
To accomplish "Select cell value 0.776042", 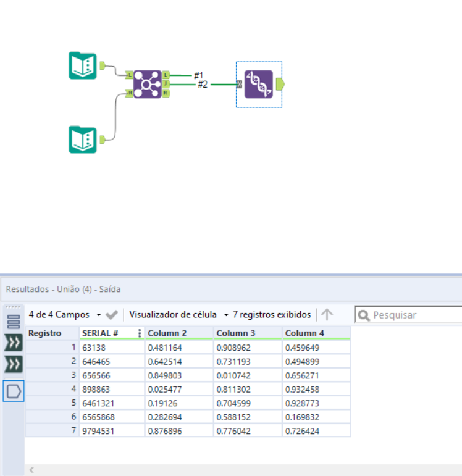I will [248, 431].
